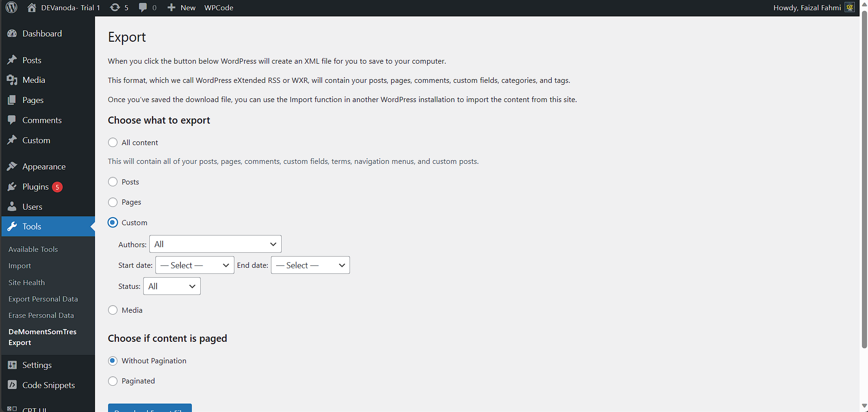Open Dashboard in the sidebar menu

click(x=42, y=34)
